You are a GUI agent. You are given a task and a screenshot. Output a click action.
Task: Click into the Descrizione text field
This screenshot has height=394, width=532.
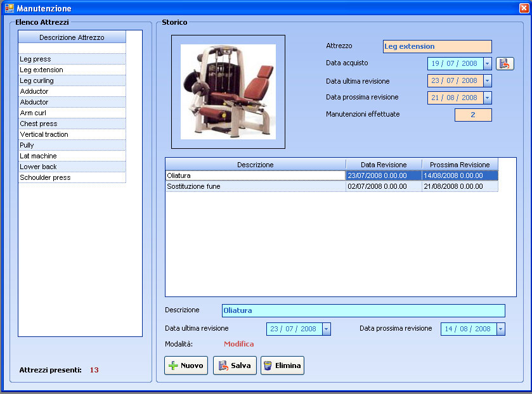[363, 310]
